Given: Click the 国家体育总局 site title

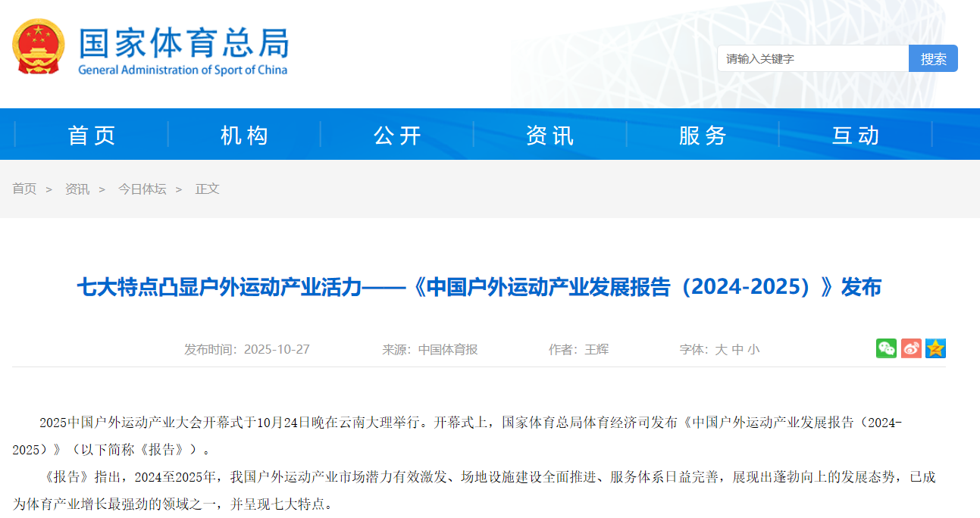Looking at the screenshot, I should click(183, 43).
